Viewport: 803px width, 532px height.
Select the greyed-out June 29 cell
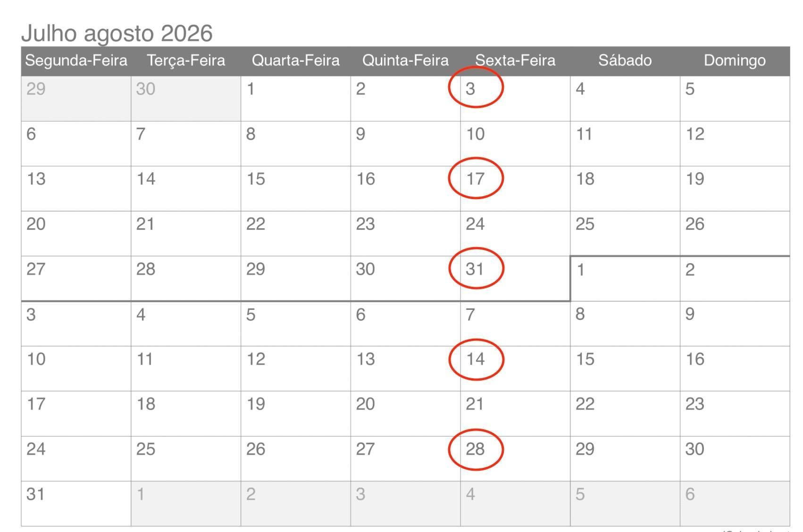(x=76, y=99)
